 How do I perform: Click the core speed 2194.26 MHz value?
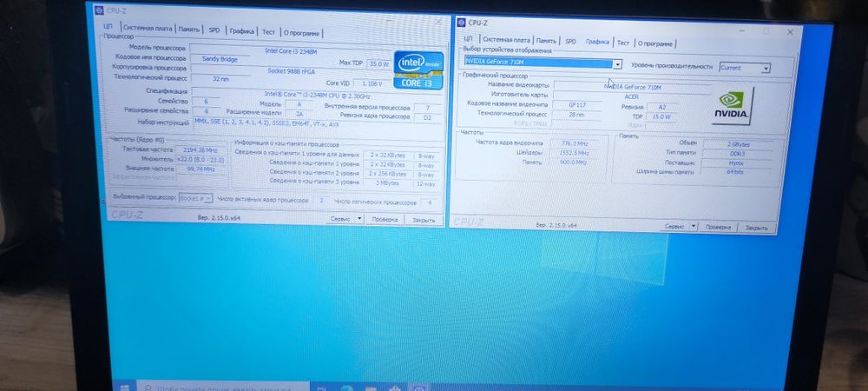201,150
